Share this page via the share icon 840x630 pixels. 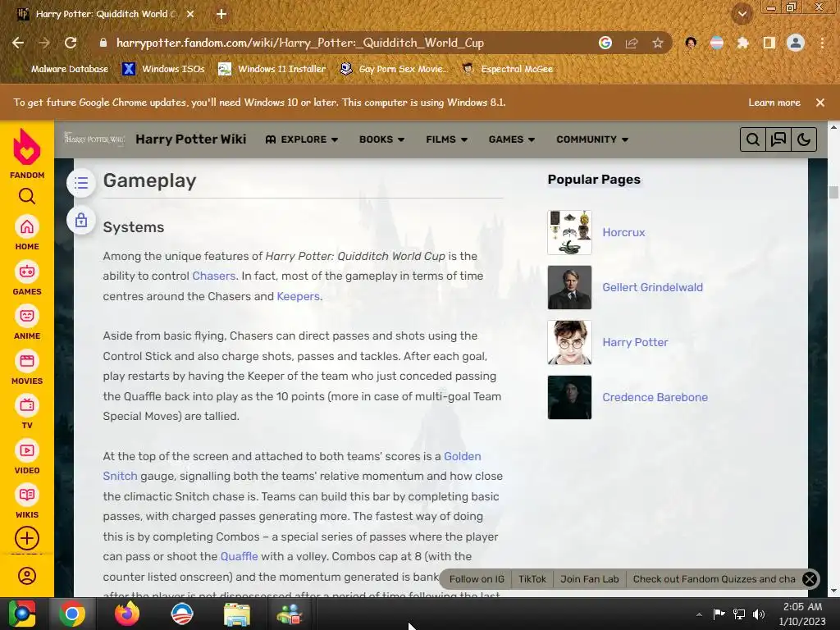pyautogui.click(x=632, y=43)
